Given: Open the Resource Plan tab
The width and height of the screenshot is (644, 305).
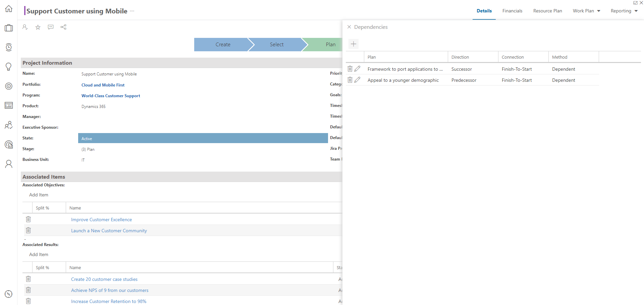Looking at the screenshot, I should point(547,11).
